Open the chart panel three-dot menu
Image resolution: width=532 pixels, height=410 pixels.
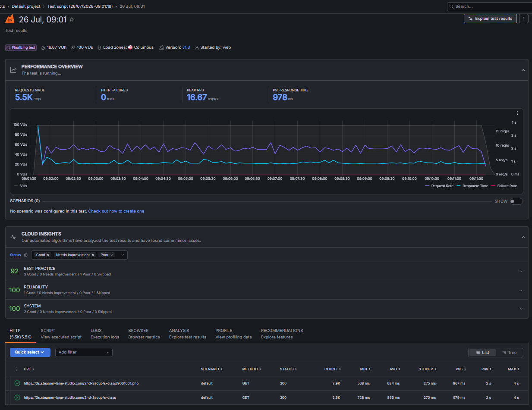pyautogui.click(x=517, y=113)
